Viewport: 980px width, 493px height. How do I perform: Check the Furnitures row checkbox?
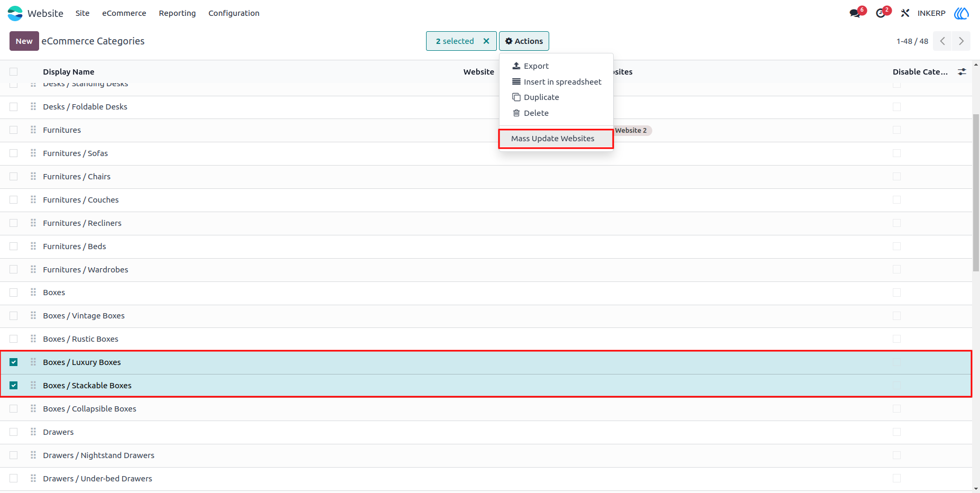click(x=14, y=130)
